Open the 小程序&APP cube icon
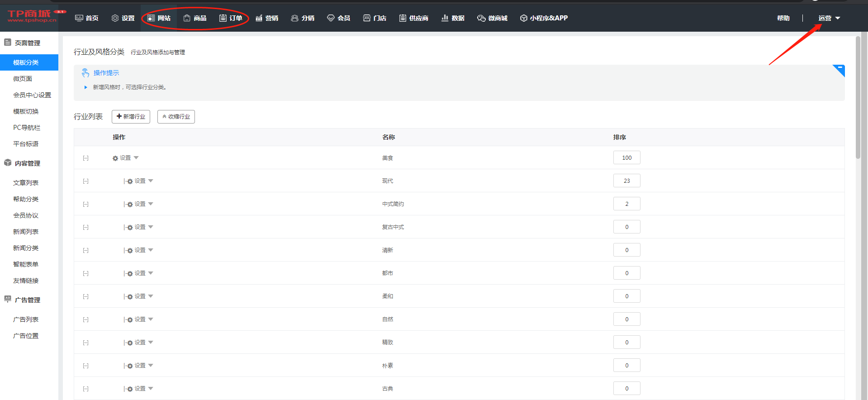This screenshot has height=400, width=868. pos(524,18)
